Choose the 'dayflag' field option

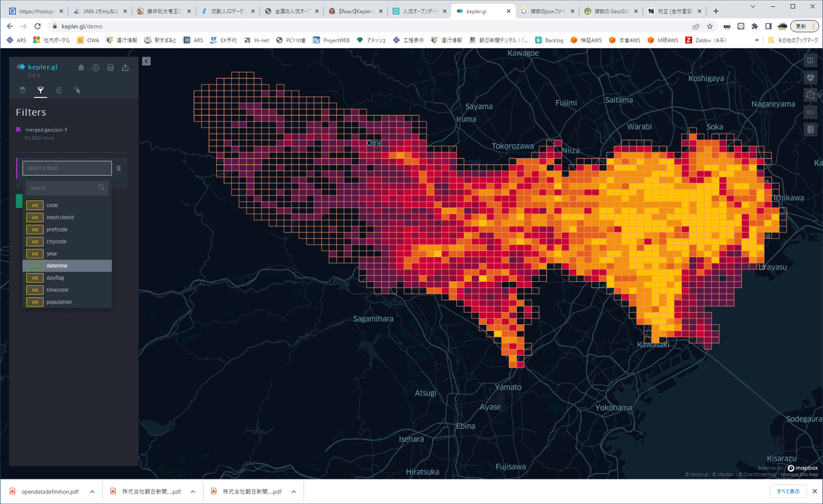pyautogui.click(x=67, y=278)
